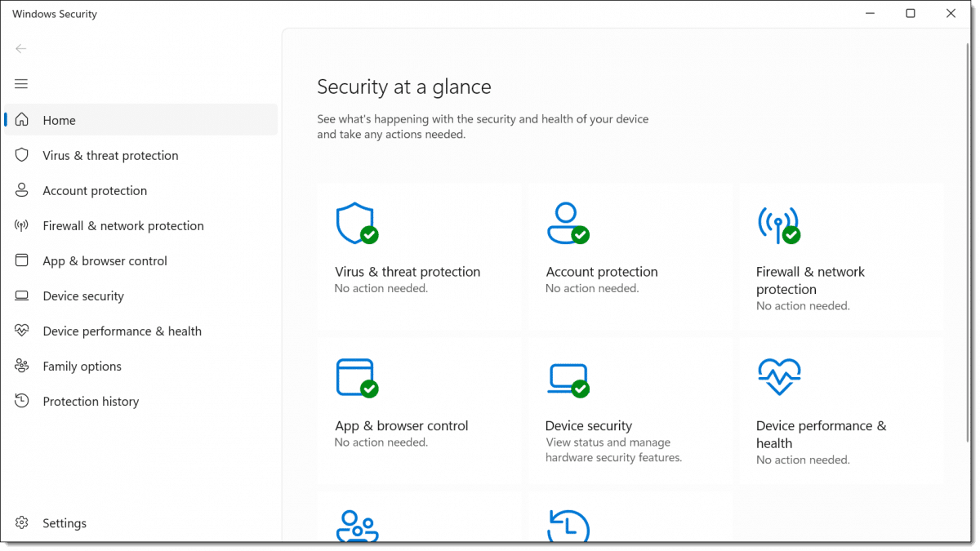Open the App & browser control card title
Image resolution: width=980 pixels, height=551 pixels.
pos(402,426)
